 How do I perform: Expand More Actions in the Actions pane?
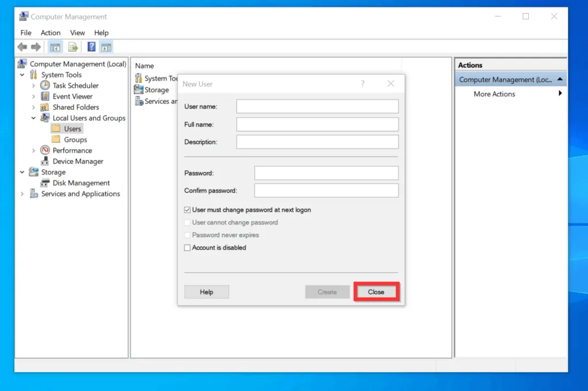494,94
